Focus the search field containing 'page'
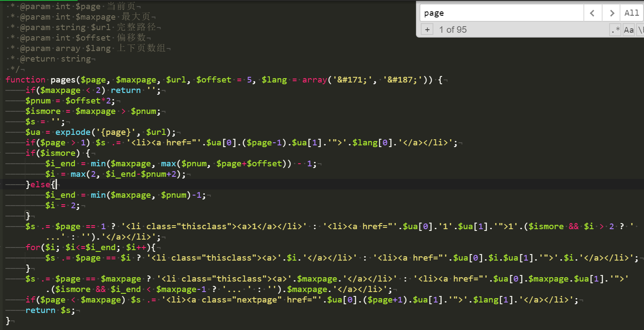This screenshot has height=330, width=644. (x=501, y=13)
